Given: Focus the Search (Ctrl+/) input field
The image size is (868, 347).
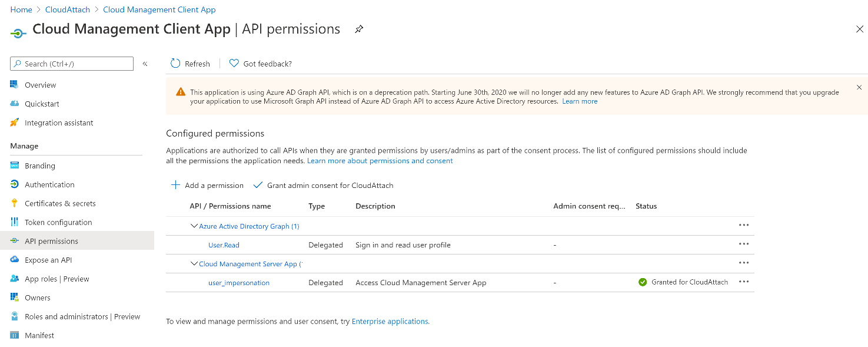Looking at the screenshot, I should 72,64.
